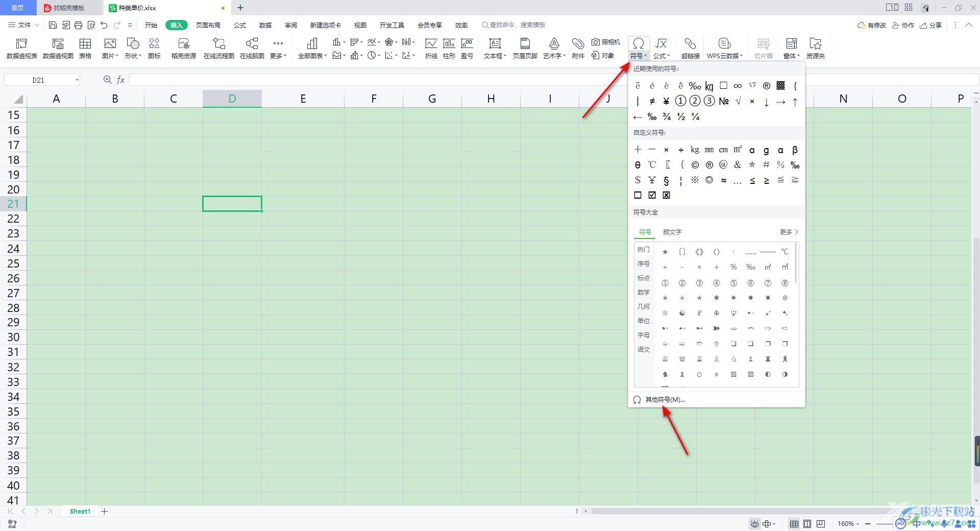
Task: Add a new sheet with plus button
Action: pos(105,511)
